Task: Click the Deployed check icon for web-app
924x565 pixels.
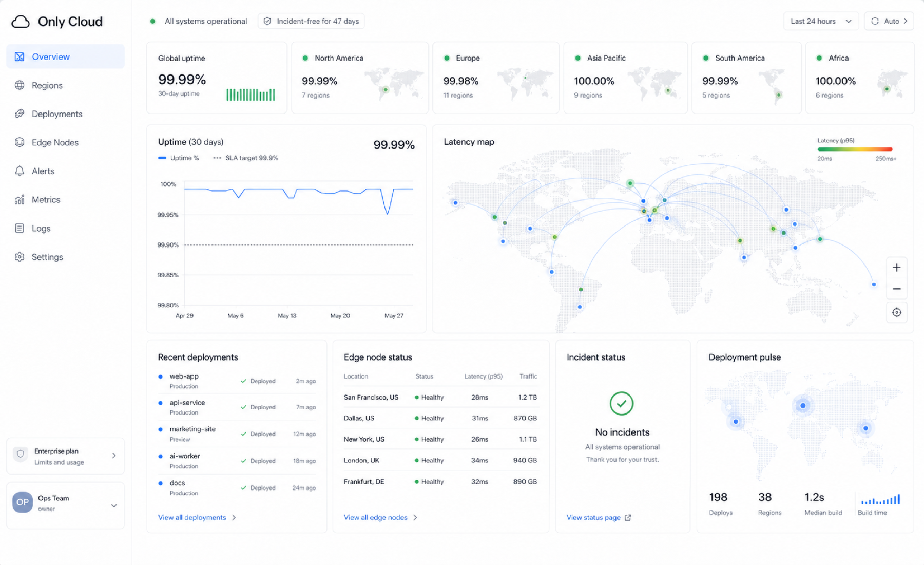Action: click(243, 381)
